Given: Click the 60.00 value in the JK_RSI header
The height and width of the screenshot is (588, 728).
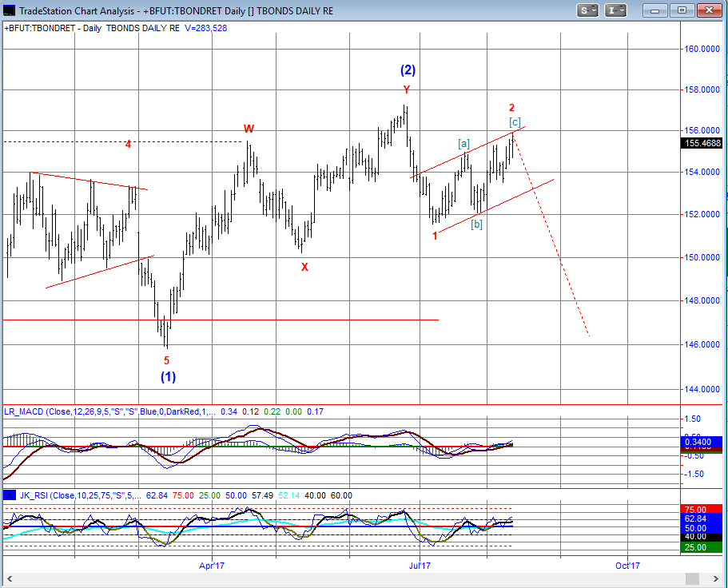Looking at the screenshot, I should tap(341, 495).
